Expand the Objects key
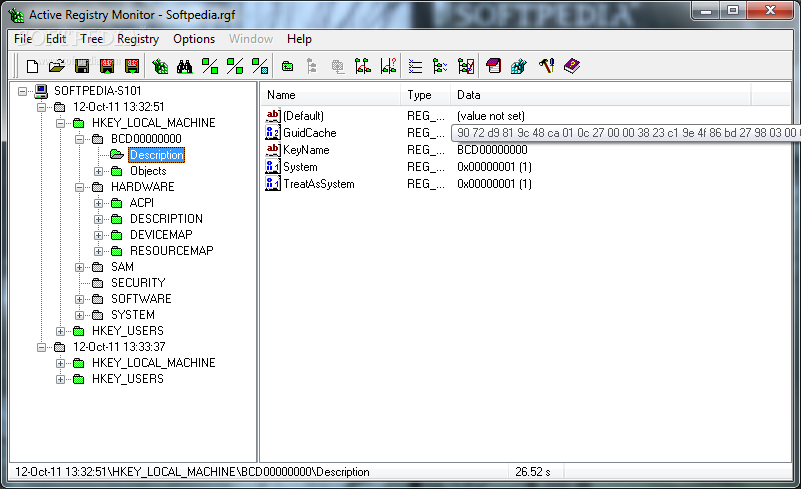Viewport: 801px width, 489px height. [98, 171]
